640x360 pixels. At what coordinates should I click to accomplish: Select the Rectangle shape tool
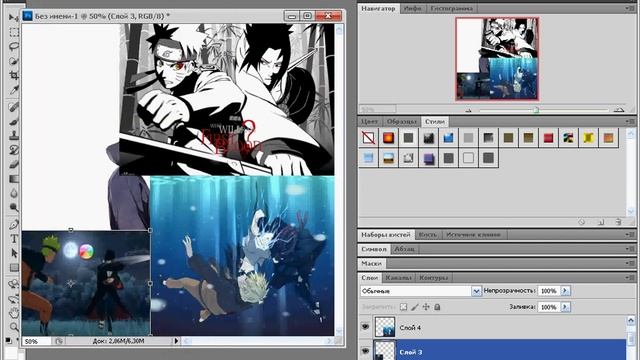point(13,268)
